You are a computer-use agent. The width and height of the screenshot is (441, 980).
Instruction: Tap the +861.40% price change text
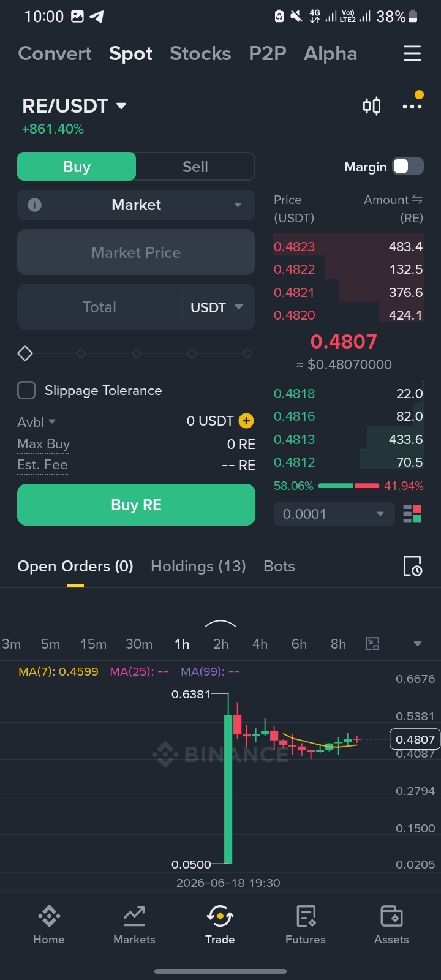(53, 129)
